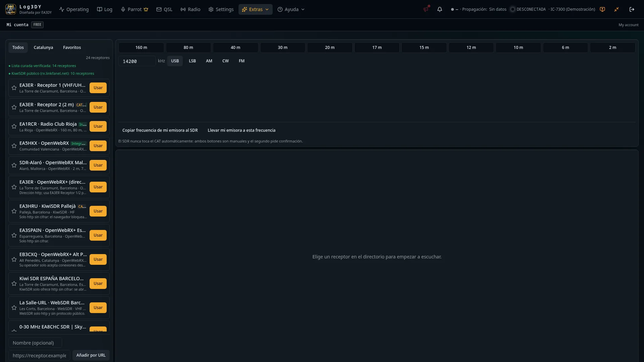Star EA1RCR Radio Club Rioja receiver
The width and height of the screenshot is (644, 362).
(x=14, y=126)
